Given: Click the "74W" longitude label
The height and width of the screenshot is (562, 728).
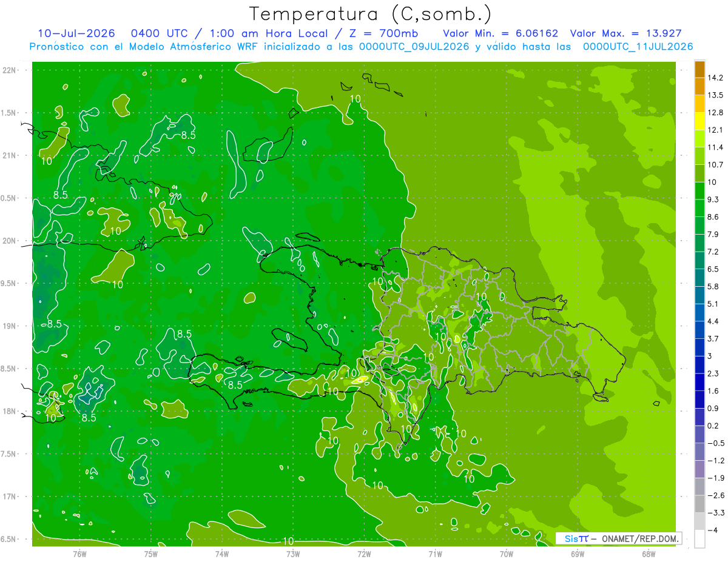Looking at the screenshot, I should [x=221, y=554].
